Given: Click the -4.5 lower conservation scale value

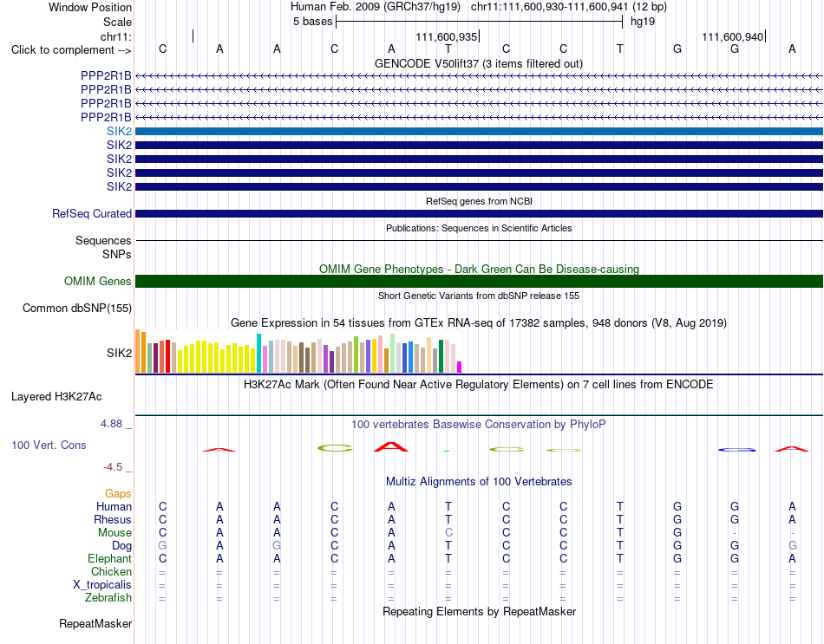Looking at the screenshot, I should pos(113,467).
